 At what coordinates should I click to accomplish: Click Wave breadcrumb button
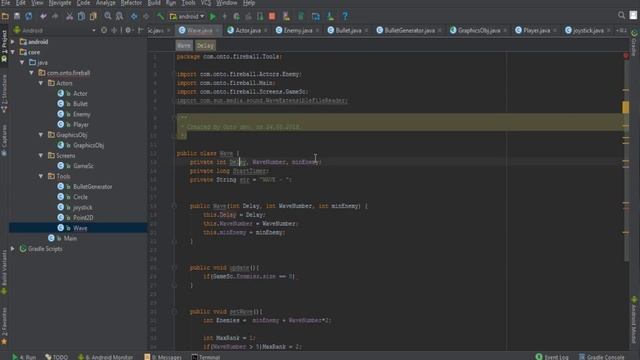tap(184, 46)
